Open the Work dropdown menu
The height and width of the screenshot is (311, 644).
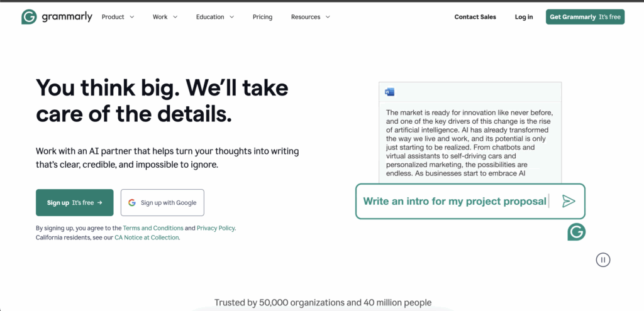[165, 17]
